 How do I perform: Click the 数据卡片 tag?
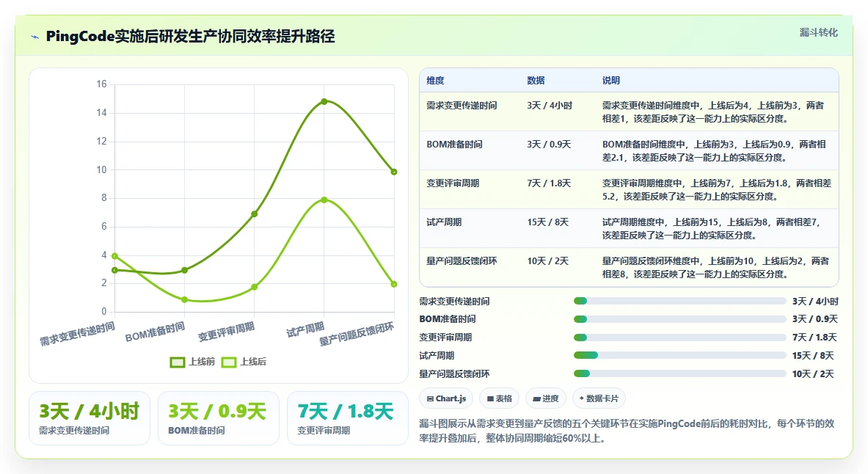pyautogui.click(x=599, y=398)
